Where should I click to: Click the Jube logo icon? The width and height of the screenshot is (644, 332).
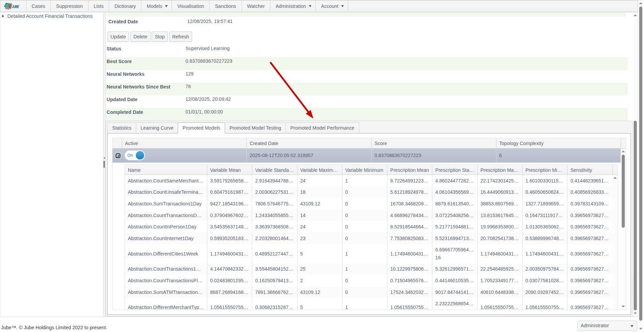[12, 6]
